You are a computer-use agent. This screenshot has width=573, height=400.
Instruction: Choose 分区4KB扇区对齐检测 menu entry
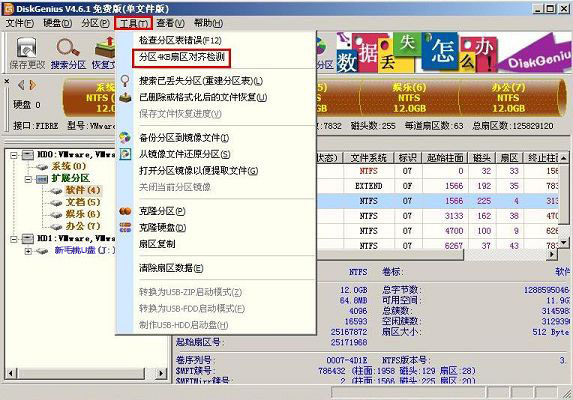[182, 57]
